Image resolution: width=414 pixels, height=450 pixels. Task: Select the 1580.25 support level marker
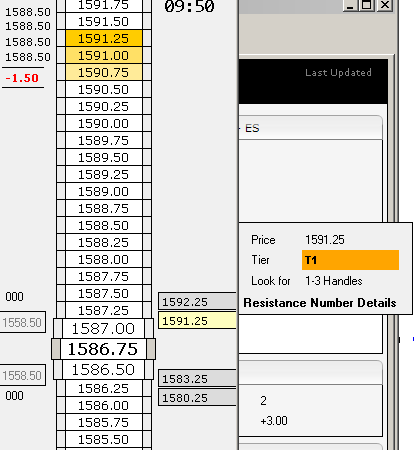(197, 398)
